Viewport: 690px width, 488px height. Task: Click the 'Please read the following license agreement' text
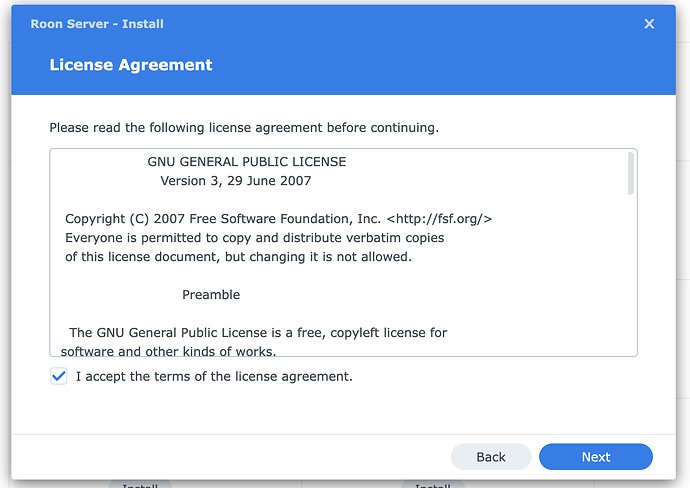244,128
